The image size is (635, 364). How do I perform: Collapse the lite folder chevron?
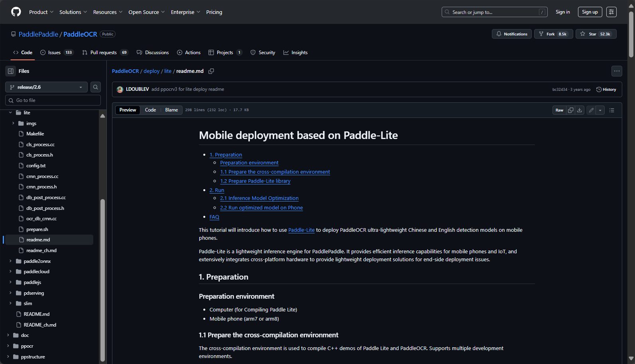click(10, 113)
